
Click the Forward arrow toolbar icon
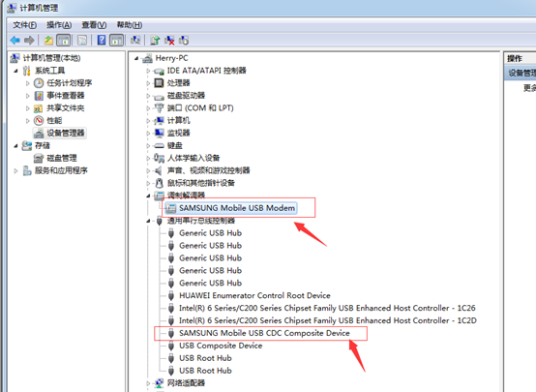29,41
